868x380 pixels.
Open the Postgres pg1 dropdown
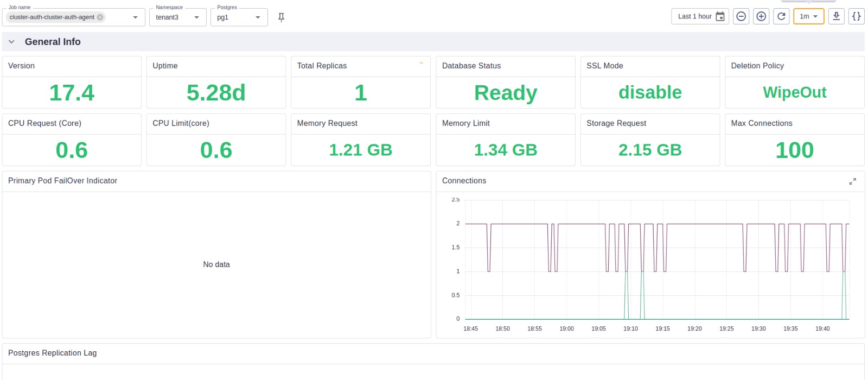pos(258,17)
